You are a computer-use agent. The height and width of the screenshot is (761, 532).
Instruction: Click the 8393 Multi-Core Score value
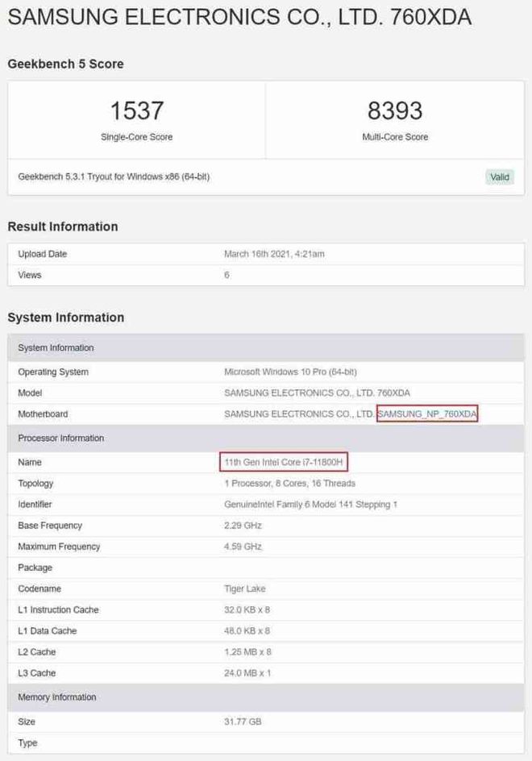pyautogui.click(x=394, y=110)
